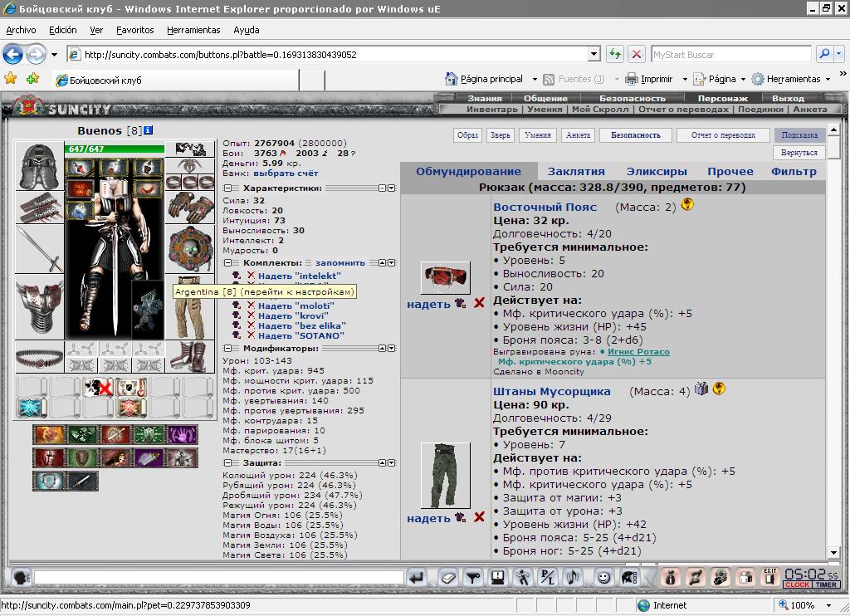
Task: Collapse the Комплекты section
Action: click(x=228, y=262)
